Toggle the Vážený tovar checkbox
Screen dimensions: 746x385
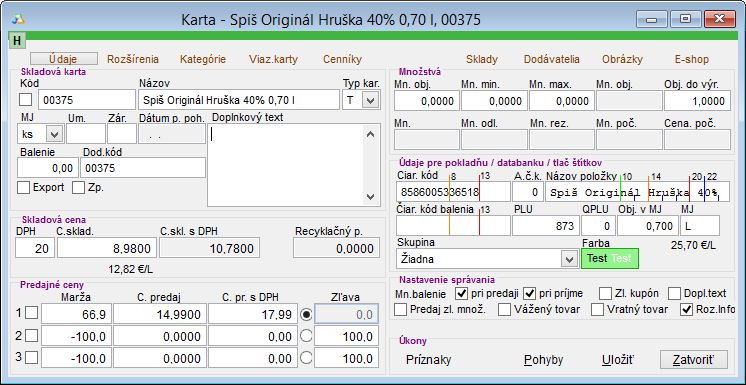504,309
